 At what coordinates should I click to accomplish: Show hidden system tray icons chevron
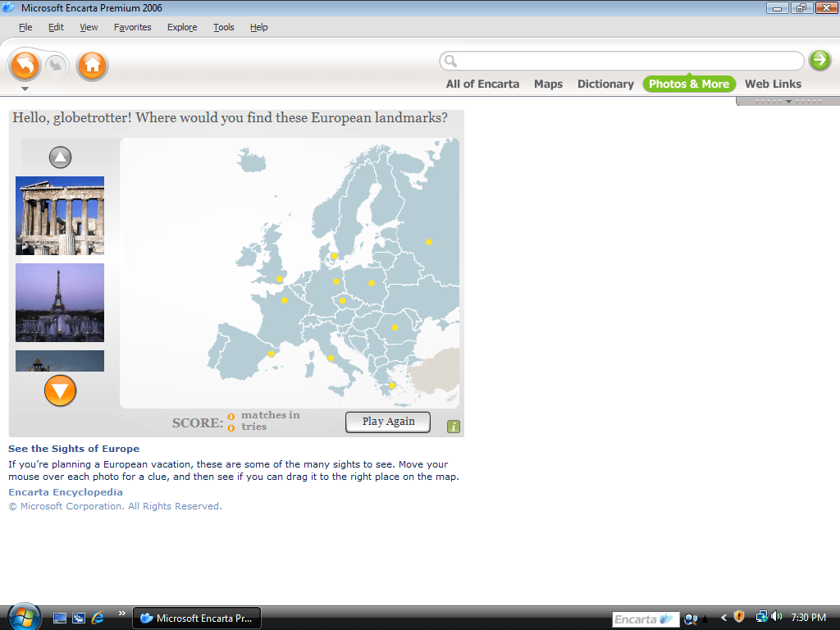point(724,618)
